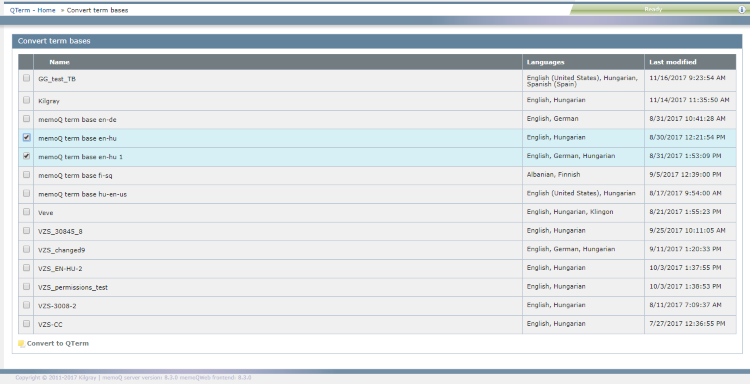Click the Convert to QTerm yellow icon
This screenshot has width=750, height=384.
(x=21, y=344)
